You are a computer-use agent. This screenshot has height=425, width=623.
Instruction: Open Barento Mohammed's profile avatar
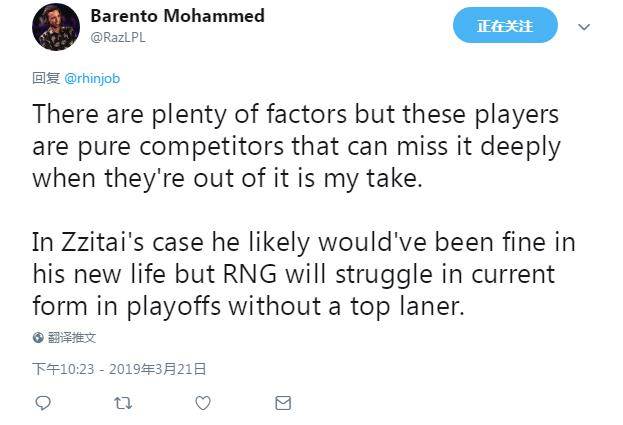point(56,27)
